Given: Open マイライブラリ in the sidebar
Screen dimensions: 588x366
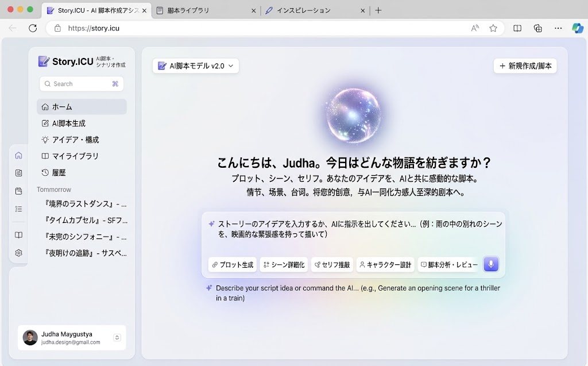Looking at the screenshot, I should pyautogui.click(x=82, y=156).
